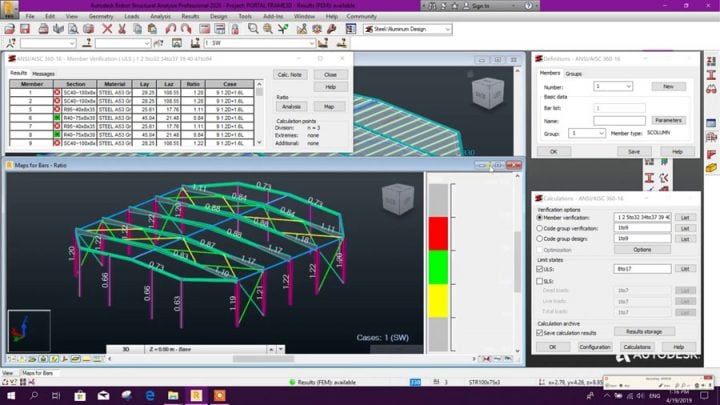This screenshot has height=405, width=720.
Task: Enable the SLS limit state checkbox
Action: pyautogui.click(x=540, y=281)
